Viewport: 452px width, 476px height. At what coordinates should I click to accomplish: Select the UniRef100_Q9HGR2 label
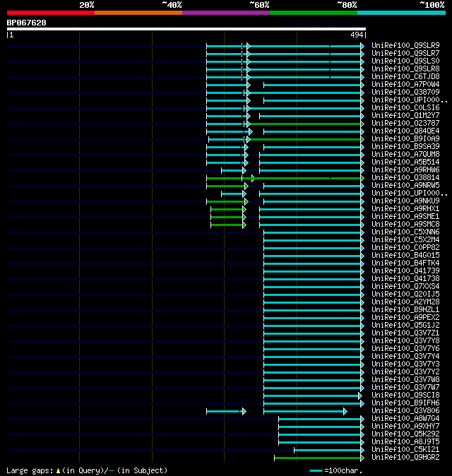click(x=405, y=458)
